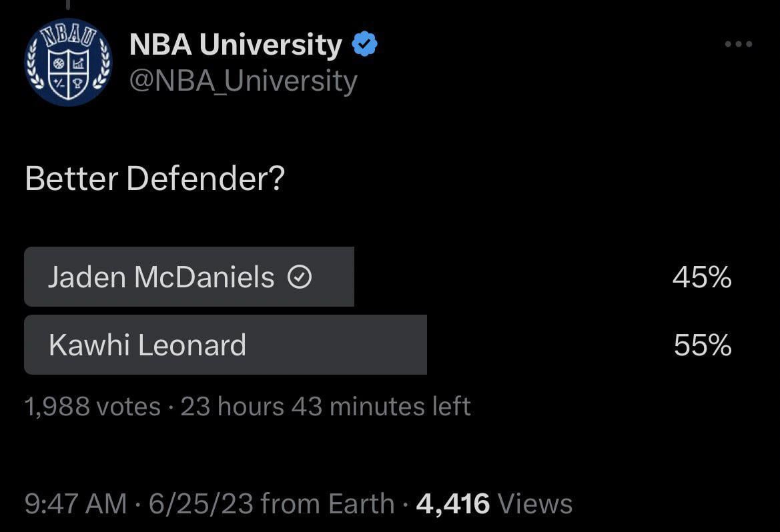Screen dimensions: 780x532
Task: Select the Jaden McDaniels poll option
Action: (161, 277)
